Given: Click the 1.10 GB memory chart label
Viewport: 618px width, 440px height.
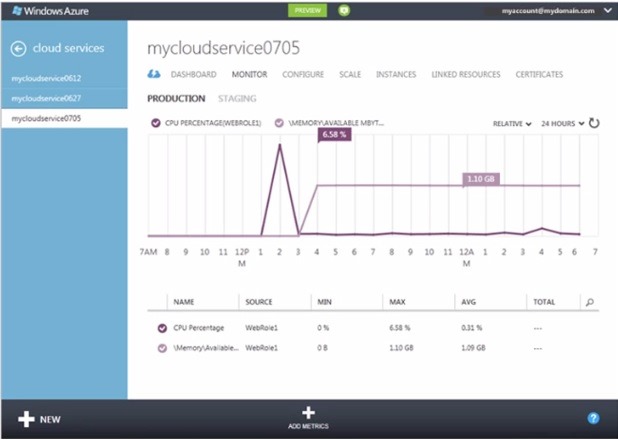Looking at the screenshot, I should 481,179.
